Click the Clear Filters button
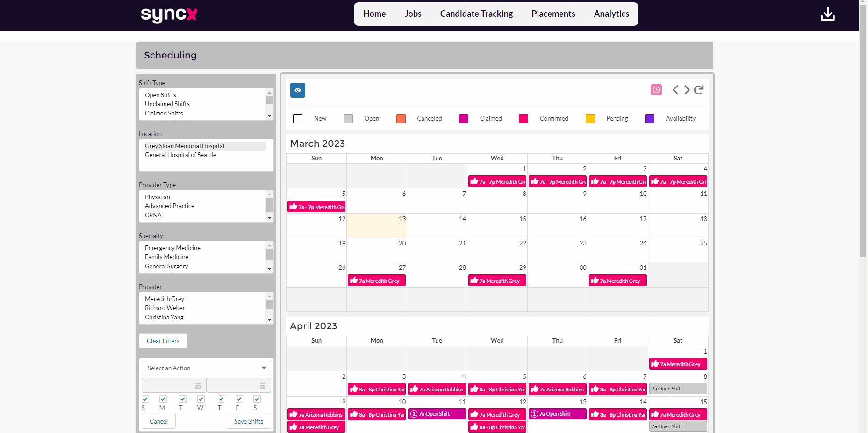This screenshot has width=868, height=433. tap(163, 340)
